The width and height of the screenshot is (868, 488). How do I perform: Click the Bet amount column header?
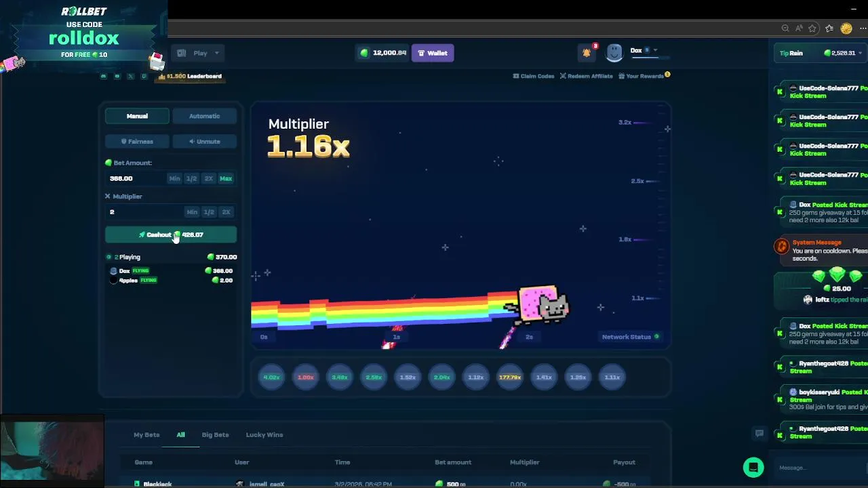click(453, 462)
